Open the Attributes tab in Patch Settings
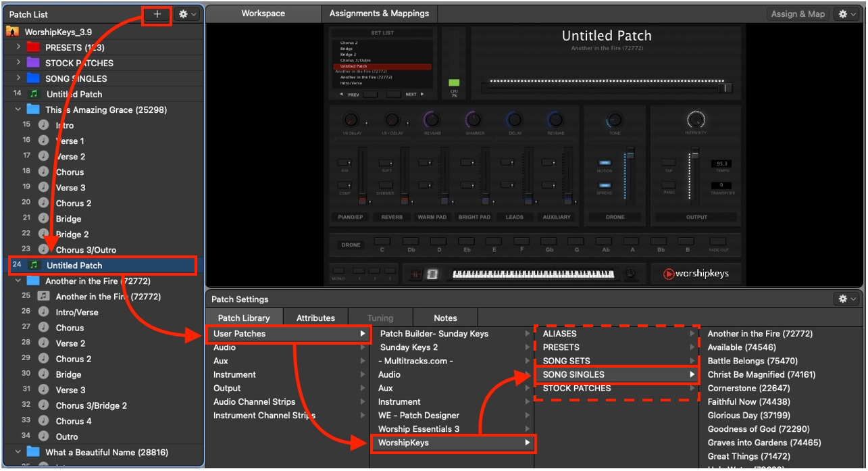This screenshot has width=868, height=471. click(x=316, y=318)
